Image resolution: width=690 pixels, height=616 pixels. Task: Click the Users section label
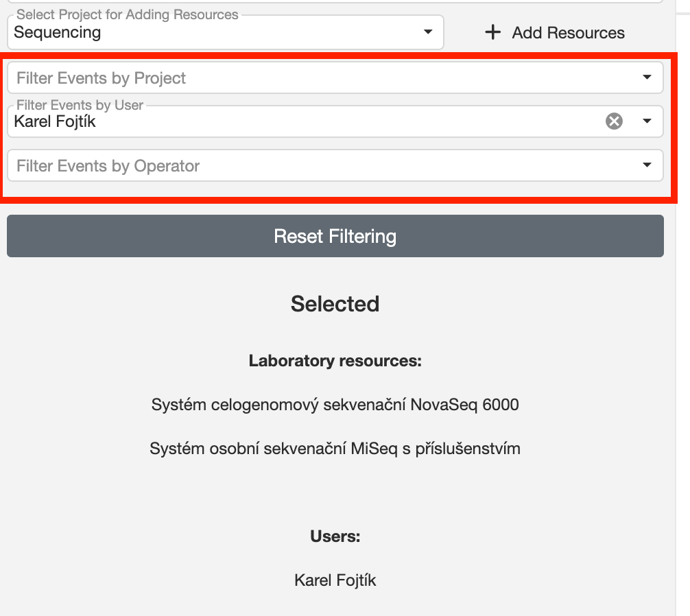(x=335, y=536)
